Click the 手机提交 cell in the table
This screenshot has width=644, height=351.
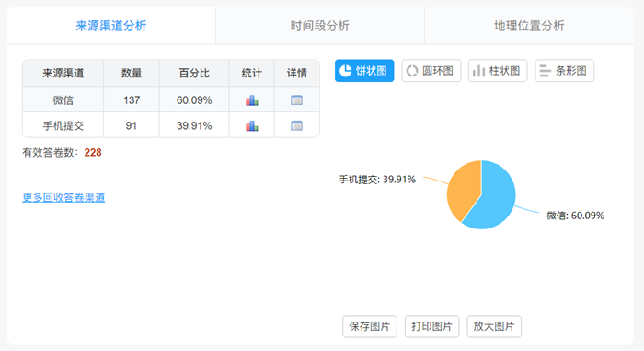click(x=63, y=125)
